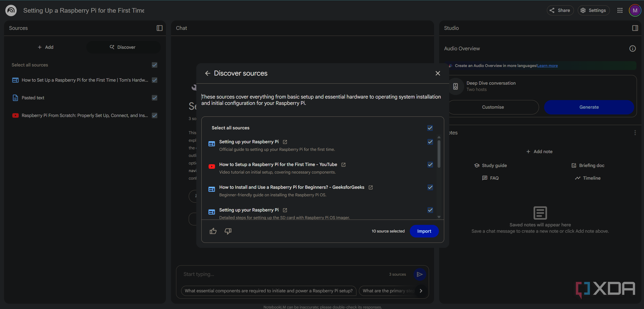Click thumbs down feedback icon

click(228, 231)
